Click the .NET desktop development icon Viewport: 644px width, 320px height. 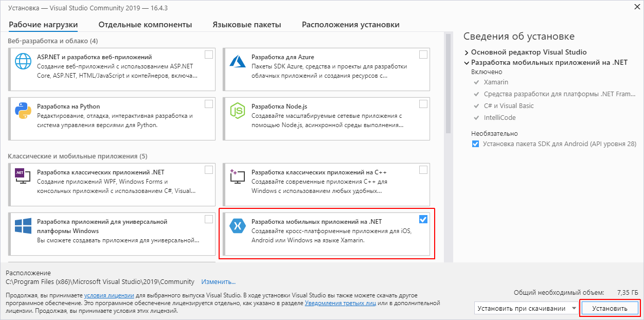tap(23, 176)
